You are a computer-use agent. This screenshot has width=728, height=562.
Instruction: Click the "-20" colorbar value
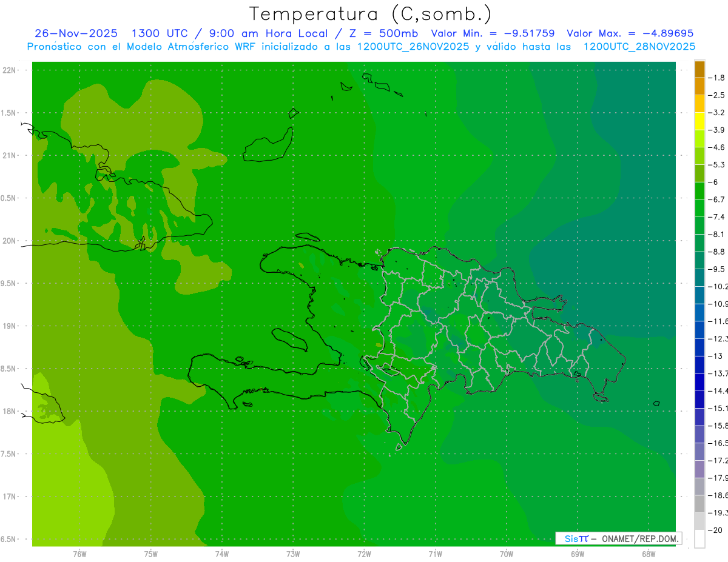tap(715, 530)
